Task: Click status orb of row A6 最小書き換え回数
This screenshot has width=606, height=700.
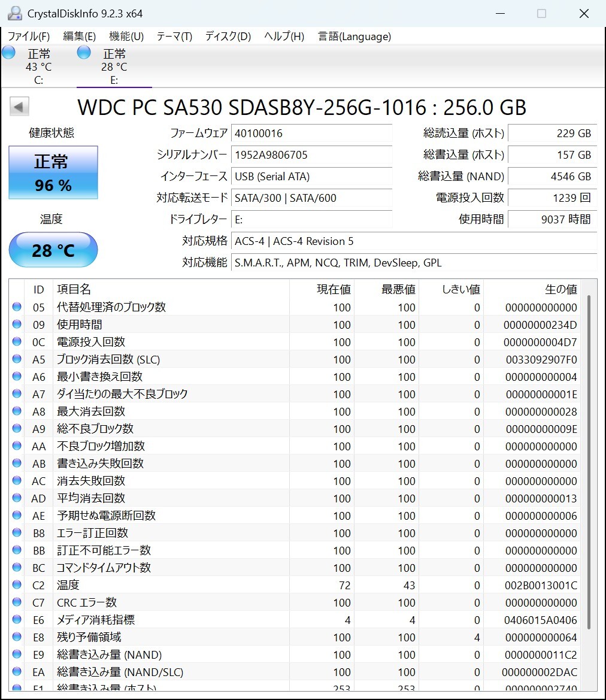Action: [17, 376]
